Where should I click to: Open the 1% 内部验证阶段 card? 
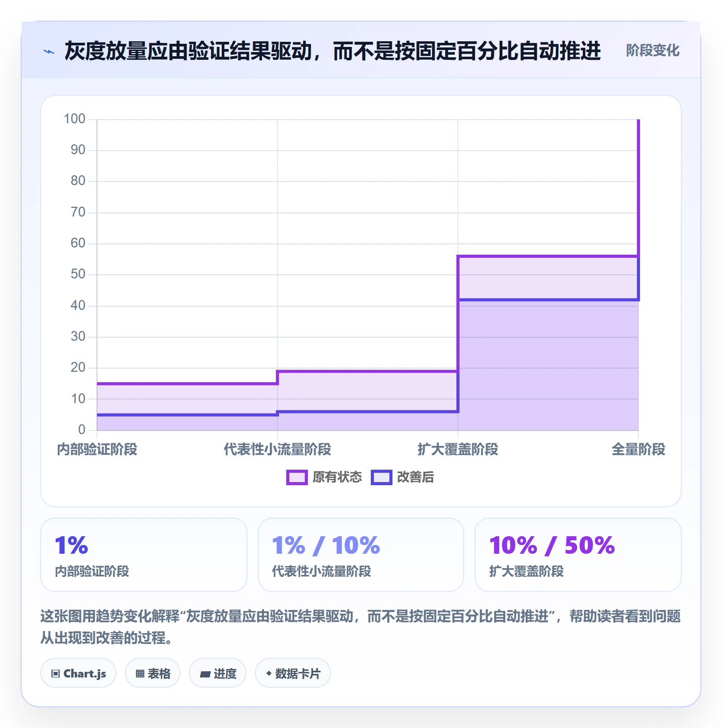click(144, 555)
